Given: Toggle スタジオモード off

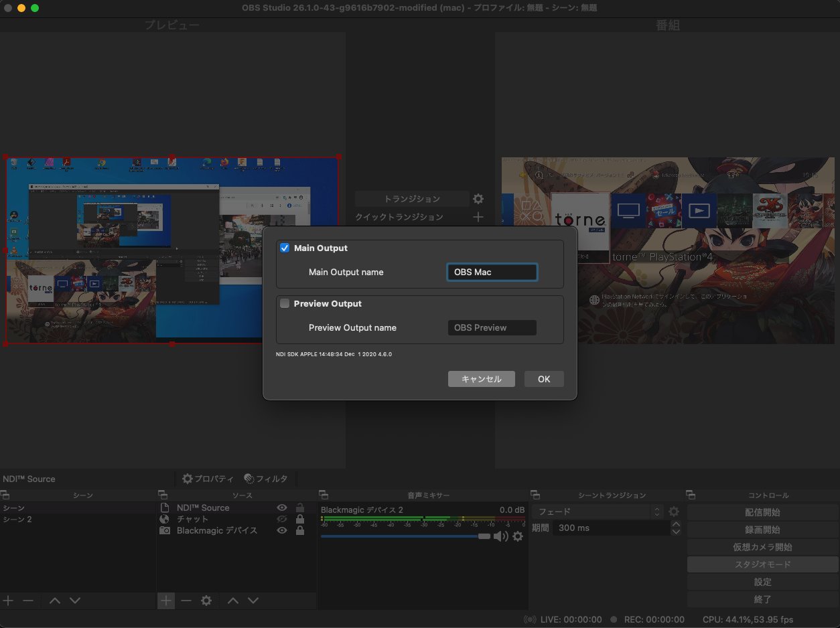Looking at the screenshot, I should click(762, 564).
